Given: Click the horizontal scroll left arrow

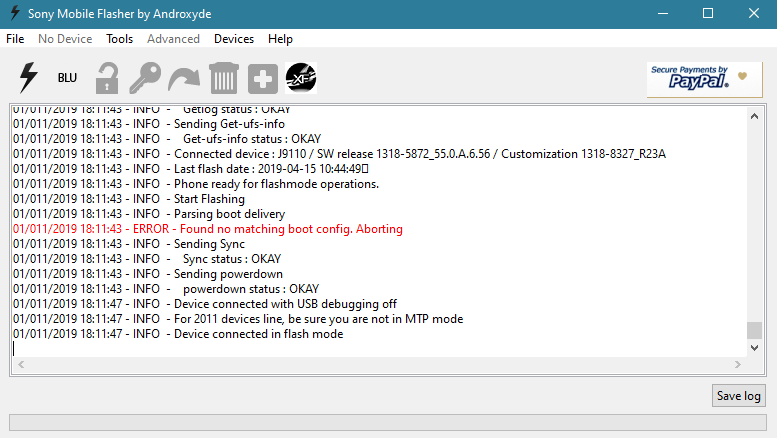Looking at the screenshot, I should (21, 365).
